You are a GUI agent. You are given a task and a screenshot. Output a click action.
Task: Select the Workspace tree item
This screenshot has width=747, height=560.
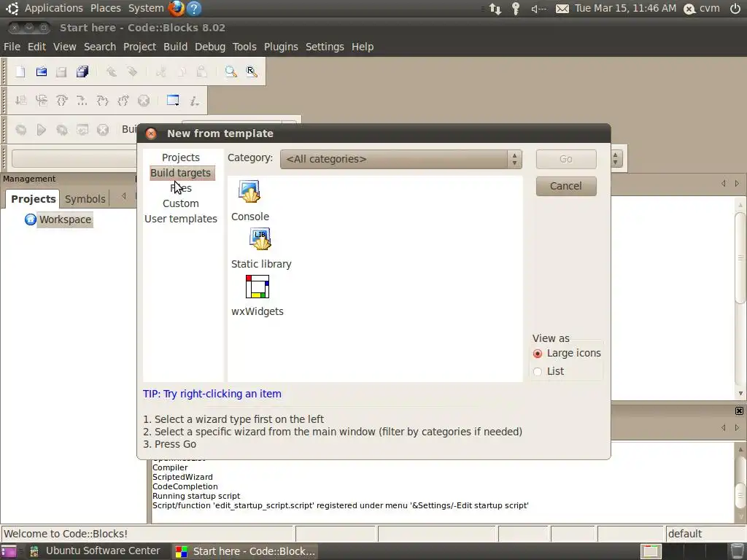pyautogui.click(x=65, y=219)
